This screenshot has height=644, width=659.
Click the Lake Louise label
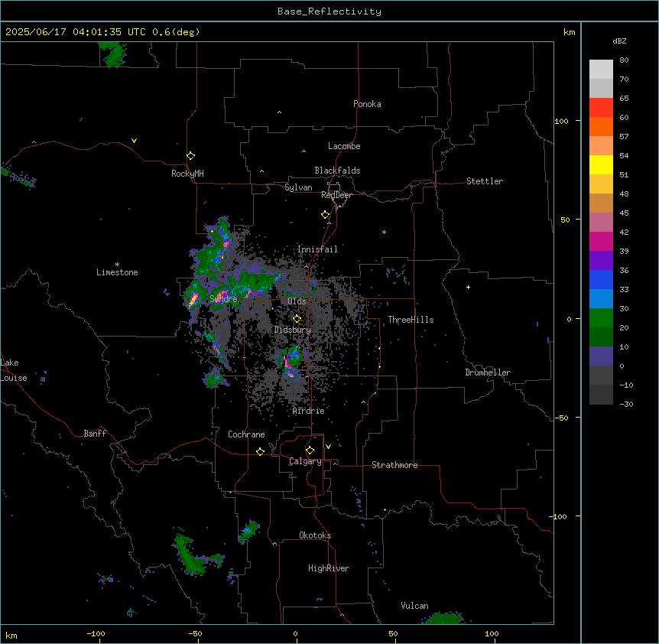tap(14, 370)
